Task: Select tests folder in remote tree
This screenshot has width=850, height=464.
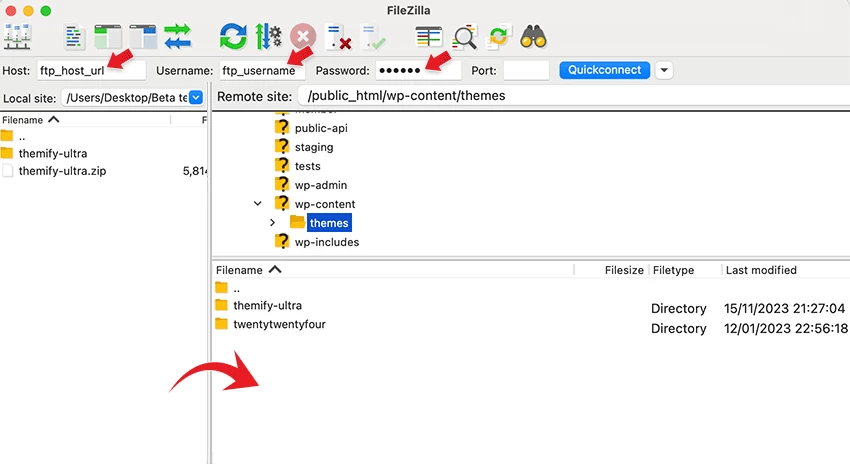Action: pyautogui.click(x=307, y=166)
